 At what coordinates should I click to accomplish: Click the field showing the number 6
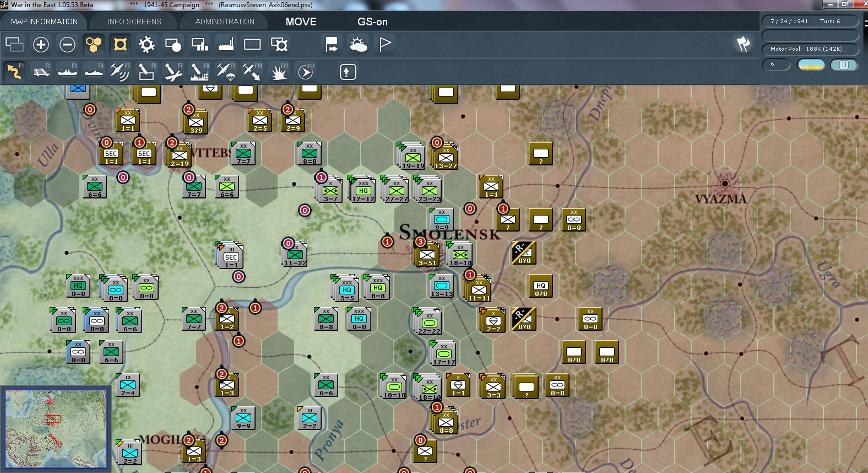click(777, 64)
